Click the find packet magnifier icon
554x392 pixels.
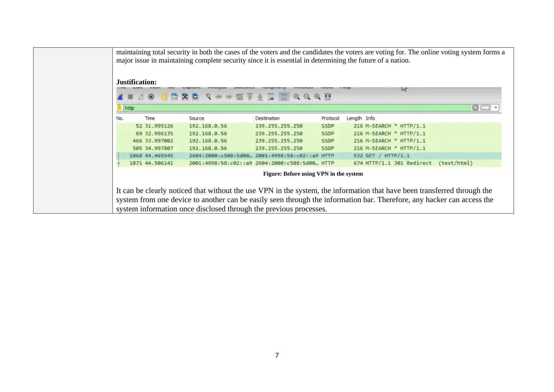(208, 97)
